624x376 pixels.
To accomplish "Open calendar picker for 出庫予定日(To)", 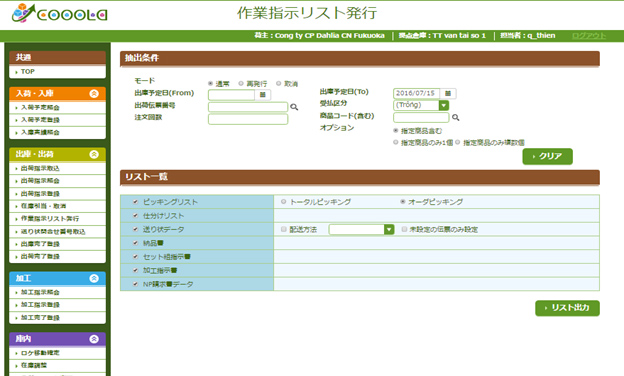I will click(448, 94).
